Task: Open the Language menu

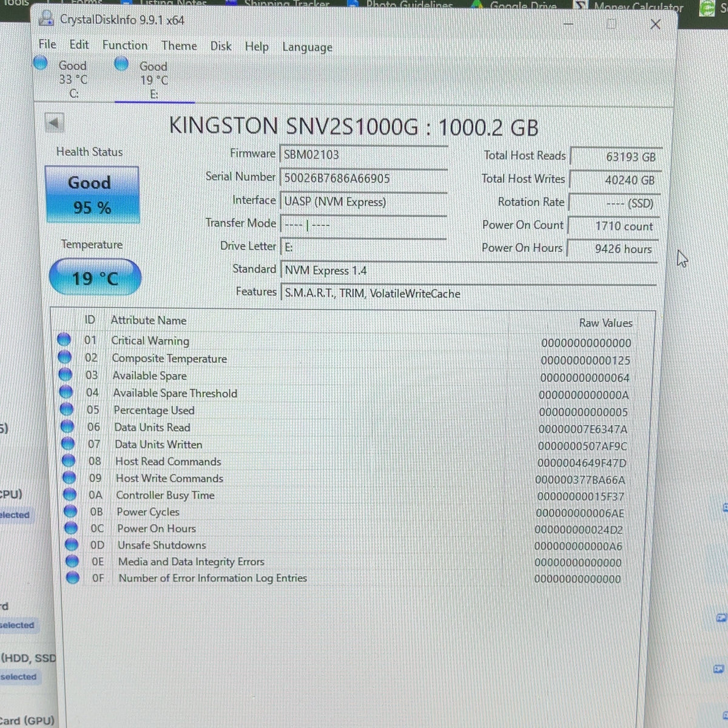Action: pyautogui.click(x=307, y=47)
